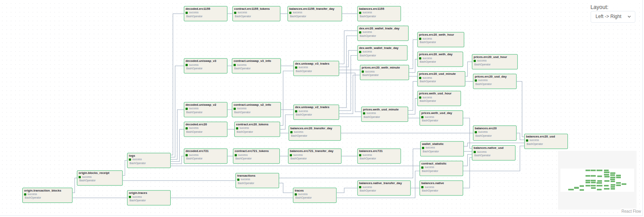Click the decoded.erc1155 node

(206, 14)
